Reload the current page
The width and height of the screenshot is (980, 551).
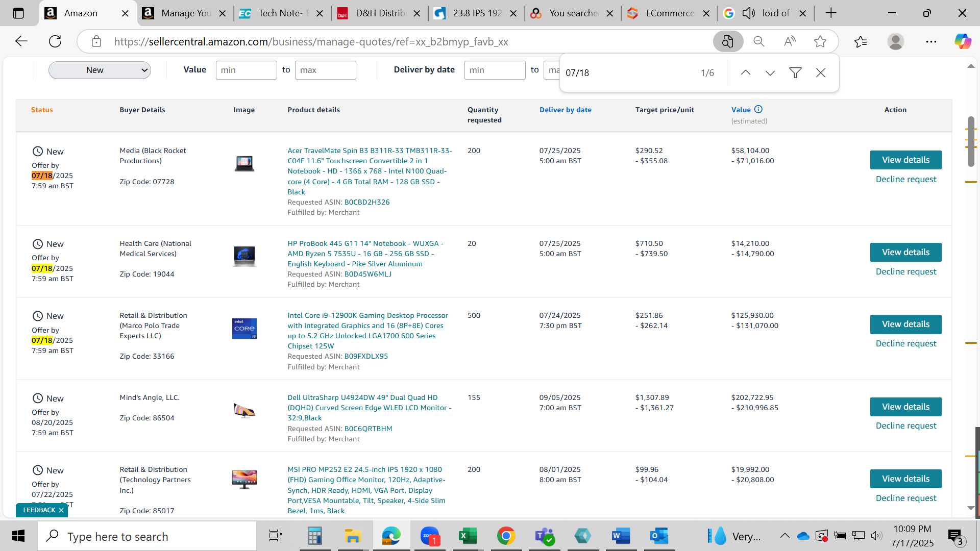tap(55, 41)
